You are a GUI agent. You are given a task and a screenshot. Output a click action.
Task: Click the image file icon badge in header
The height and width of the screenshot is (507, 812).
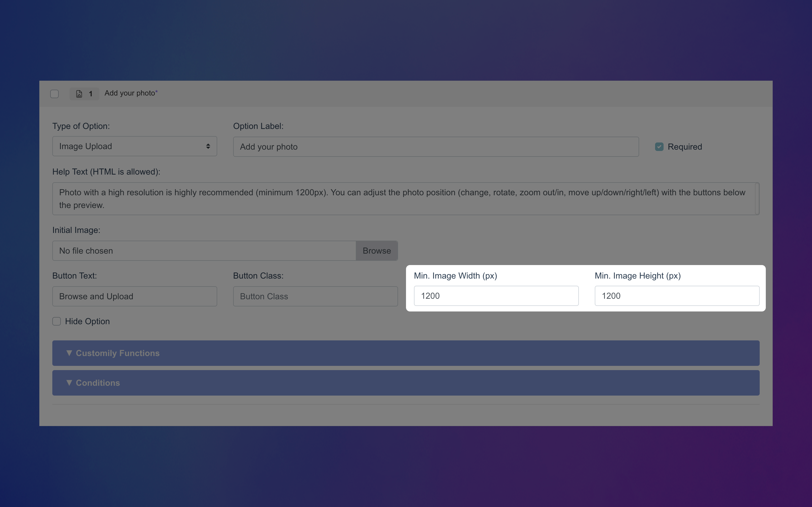[79, 94]
